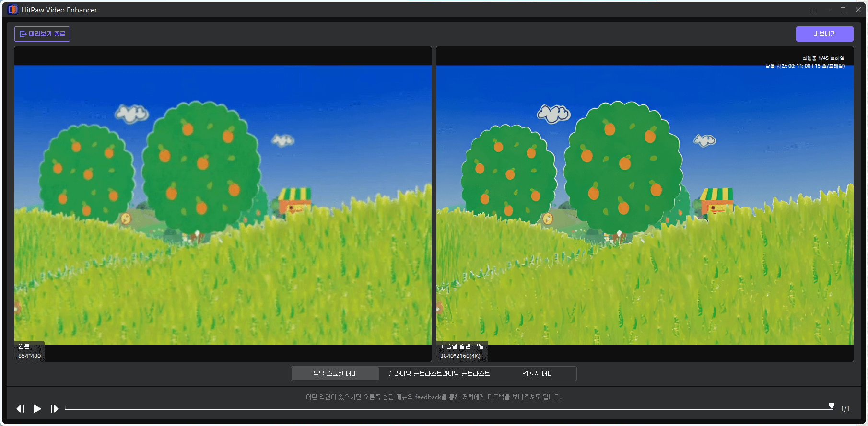Click the progress frame 1/45 status text
868x426 pixels.
823,58
